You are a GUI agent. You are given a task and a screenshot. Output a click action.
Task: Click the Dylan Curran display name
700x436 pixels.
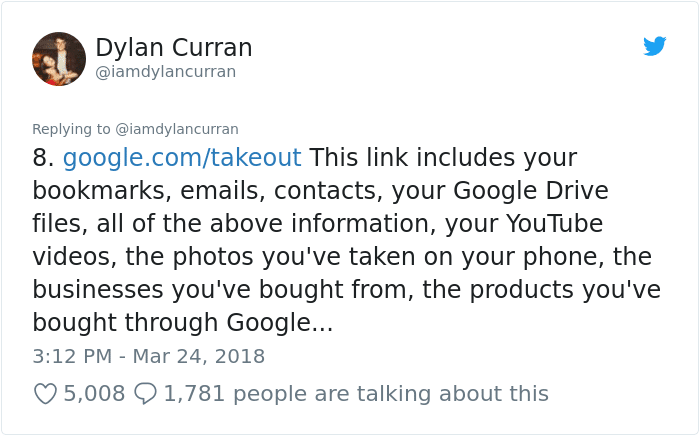coord(173,47)
